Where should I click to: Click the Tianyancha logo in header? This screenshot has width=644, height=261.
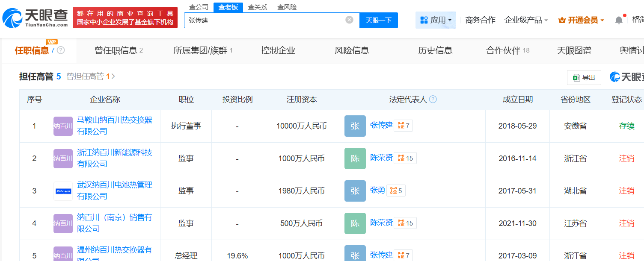click(x=35, y=18)
